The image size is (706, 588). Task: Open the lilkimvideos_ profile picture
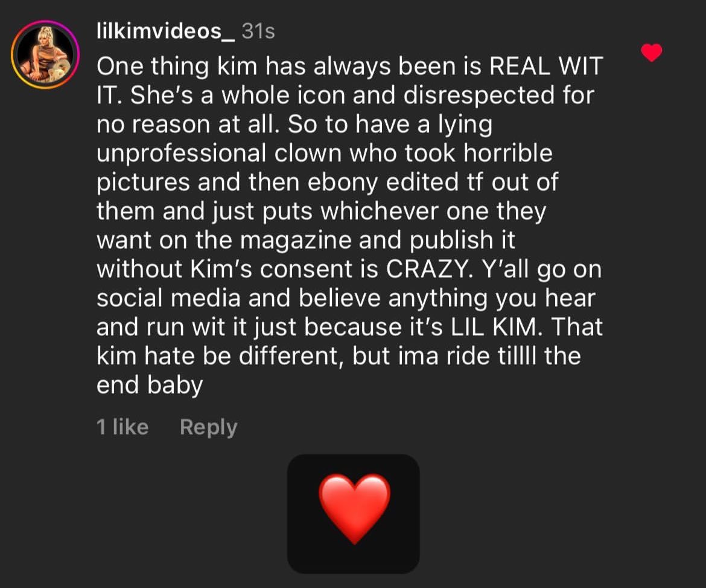click(x=45, y=54)
